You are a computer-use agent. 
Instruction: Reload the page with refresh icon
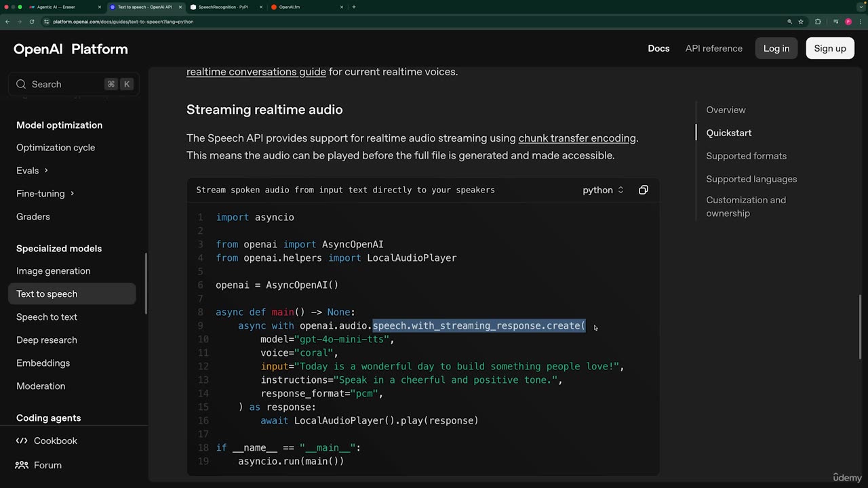click(31, 22)
